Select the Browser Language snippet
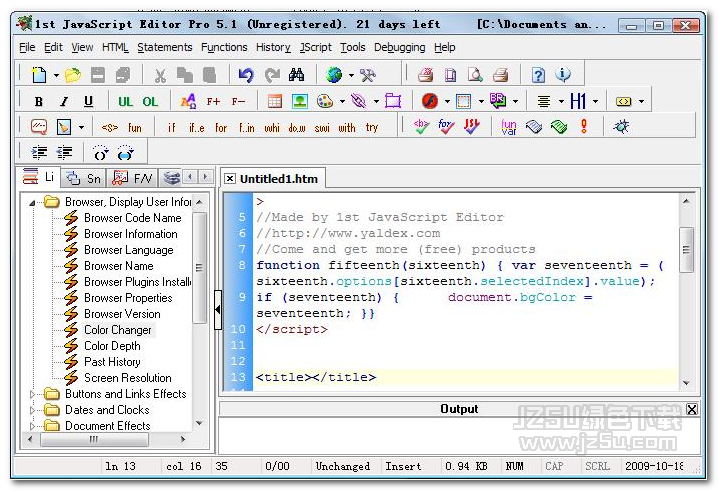Screen dimensions: 718x491 129,250
